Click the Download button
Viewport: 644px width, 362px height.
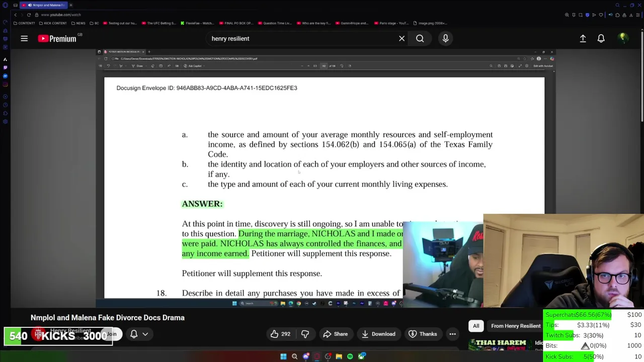click(378, 334)
